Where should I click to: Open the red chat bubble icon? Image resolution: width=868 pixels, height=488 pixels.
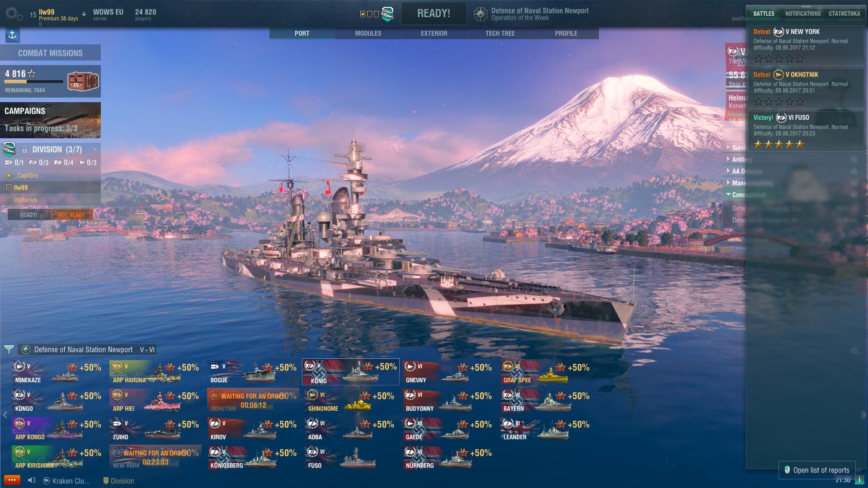click(12, 480)
